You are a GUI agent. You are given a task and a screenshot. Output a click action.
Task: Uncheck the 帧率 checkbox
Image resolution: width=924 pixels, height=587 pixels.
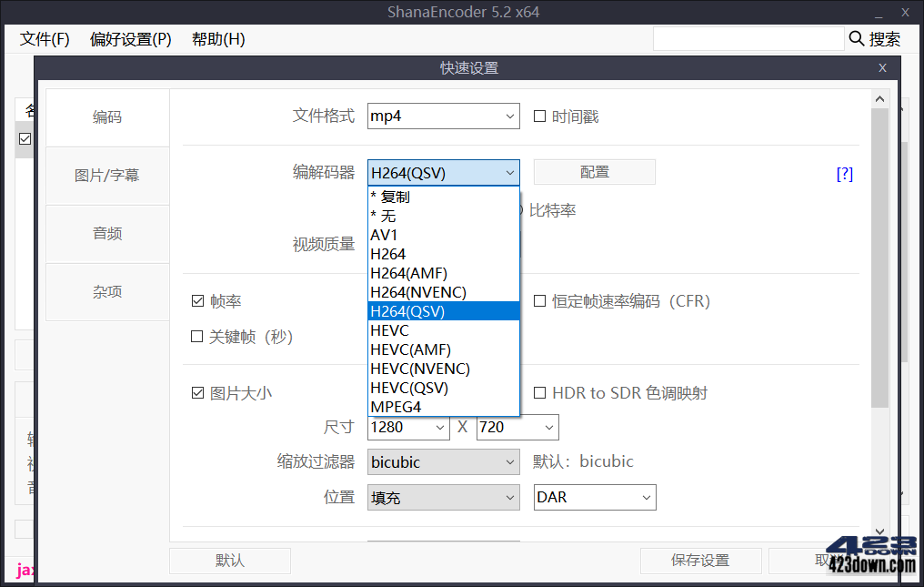(x=197, y=300)
